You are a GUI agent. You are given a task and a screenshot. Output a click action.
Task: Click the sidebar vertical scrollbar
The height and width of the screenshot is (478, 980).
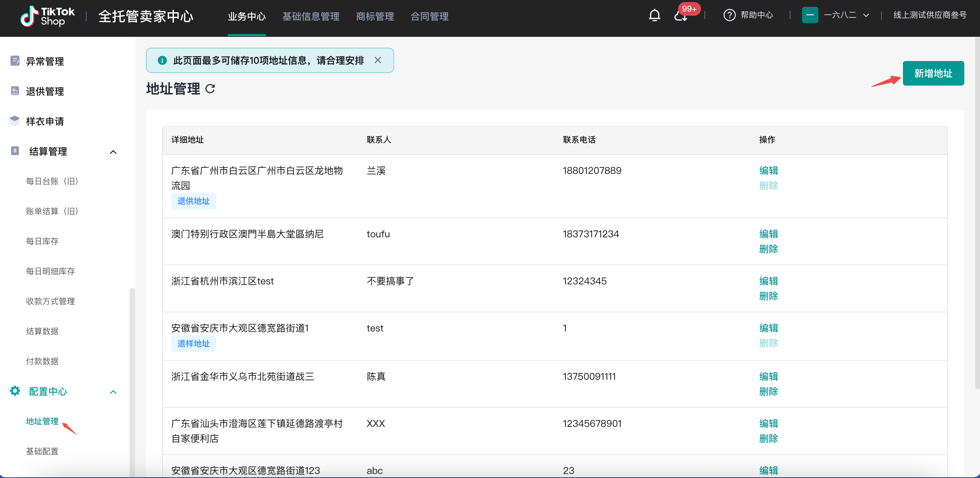point(132,382)
